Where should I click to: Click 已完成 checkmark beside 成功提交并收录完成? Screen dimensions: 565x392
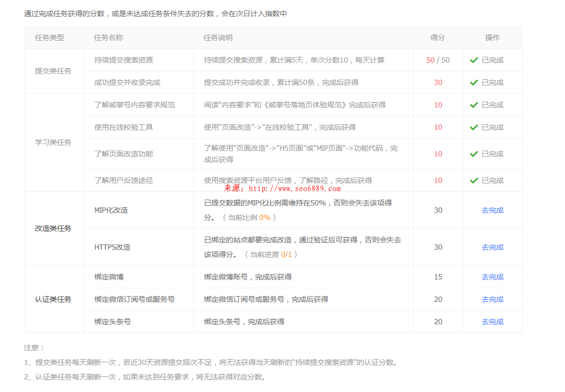click(474, 82)
